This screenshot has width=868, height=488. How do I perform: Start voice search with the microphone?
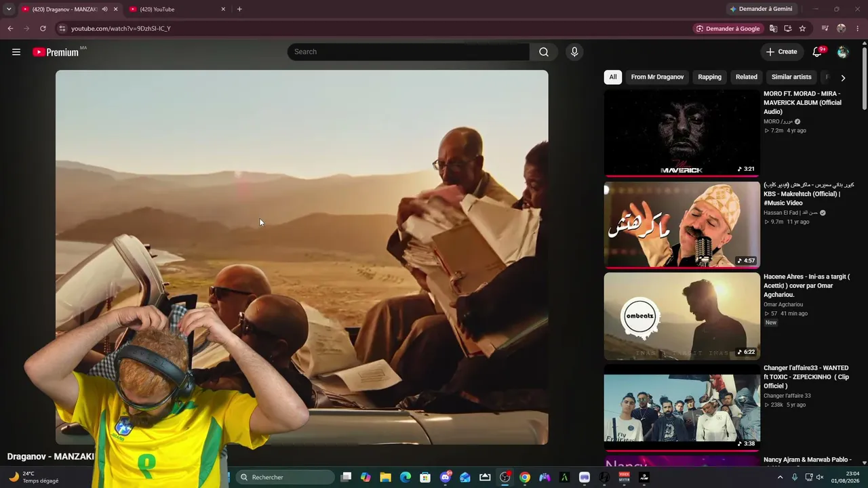coord(574,52)
